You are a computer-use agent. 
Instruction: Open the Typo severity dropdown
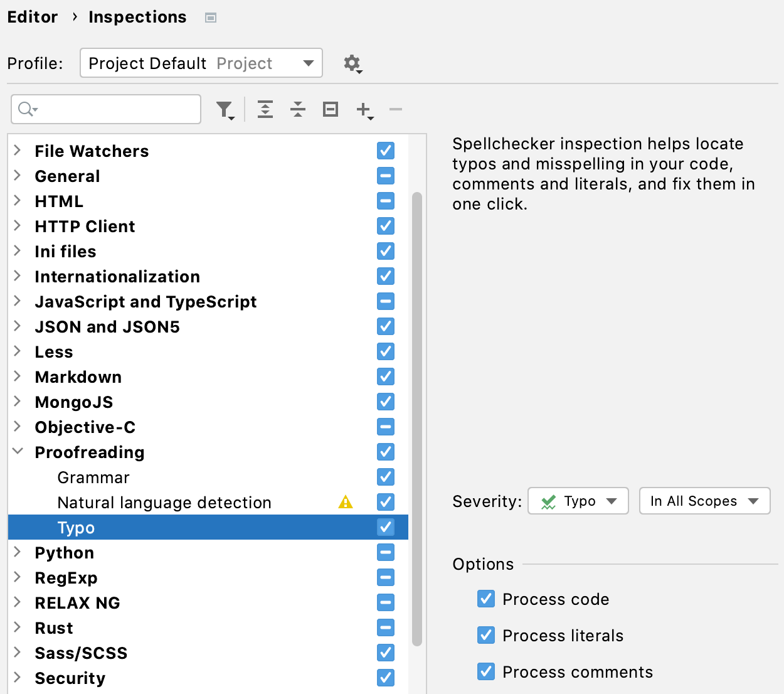click(578, 501)
